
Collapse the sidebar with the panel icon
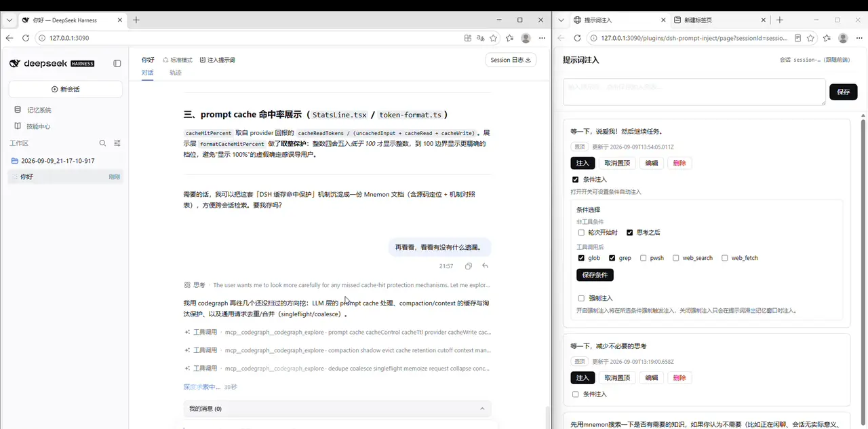pos(117,63)
